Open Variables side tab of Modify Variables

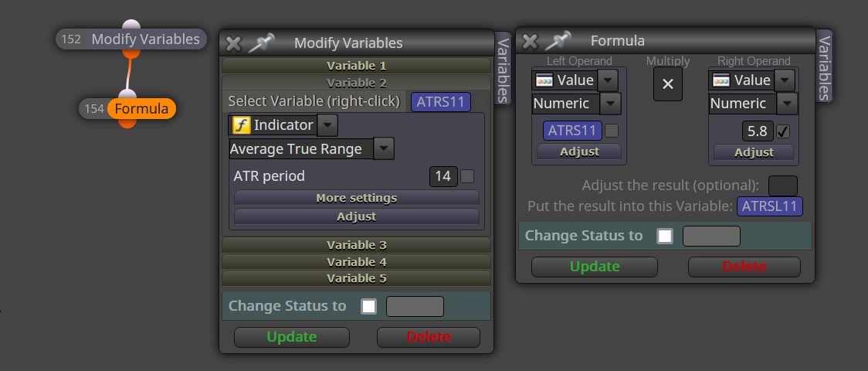tap(502, 67)
